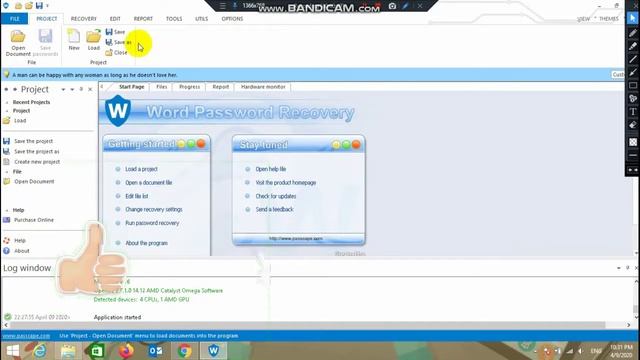Screen dimensions: 640x360
Task: Click Check for updates link
Action: click(276, 196)
